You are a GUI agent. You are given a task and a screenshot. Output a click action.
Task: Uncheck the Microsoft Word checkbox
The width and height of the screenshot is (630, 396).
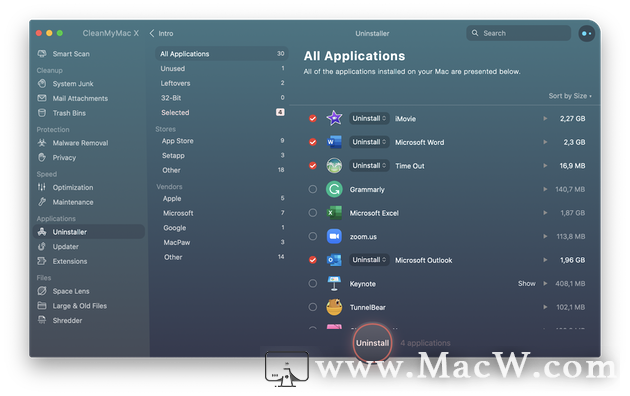point(313,142)
